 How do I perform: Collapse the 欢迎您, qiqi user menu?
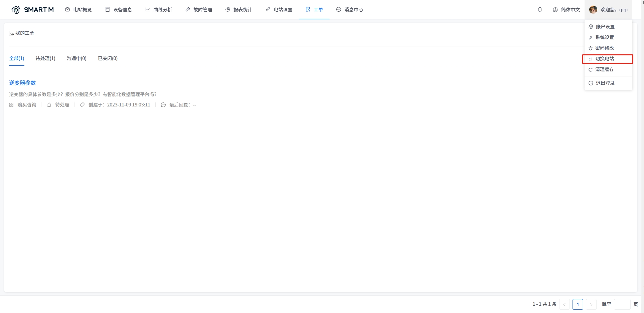click(x=614, y=10)
